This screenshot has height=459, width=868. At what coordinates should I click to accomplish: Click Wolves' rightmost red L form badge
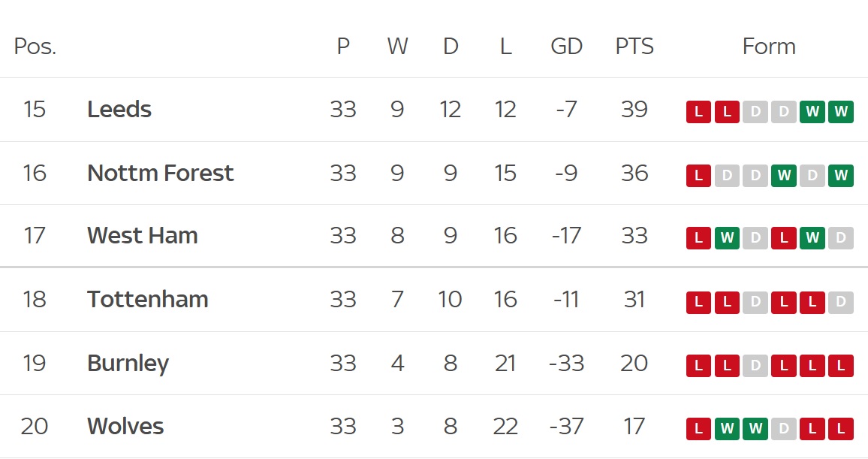tap(841, 429)
